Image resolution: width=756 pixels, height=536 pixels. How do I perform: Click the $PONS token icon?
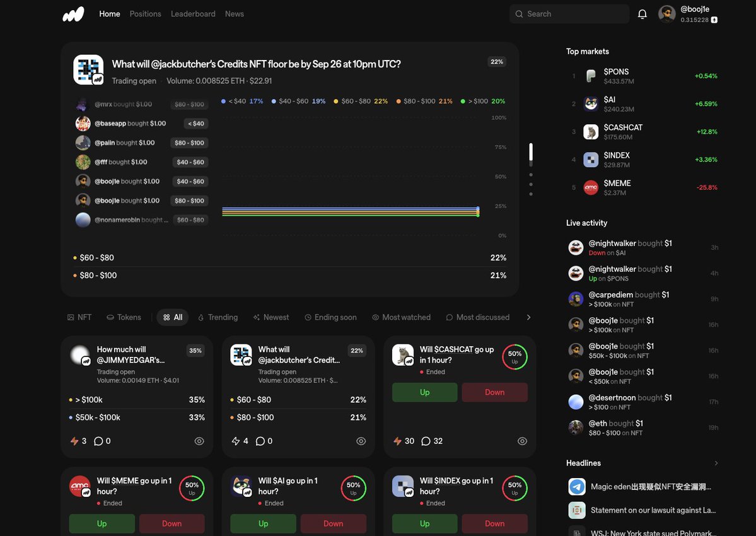(591, 76)
